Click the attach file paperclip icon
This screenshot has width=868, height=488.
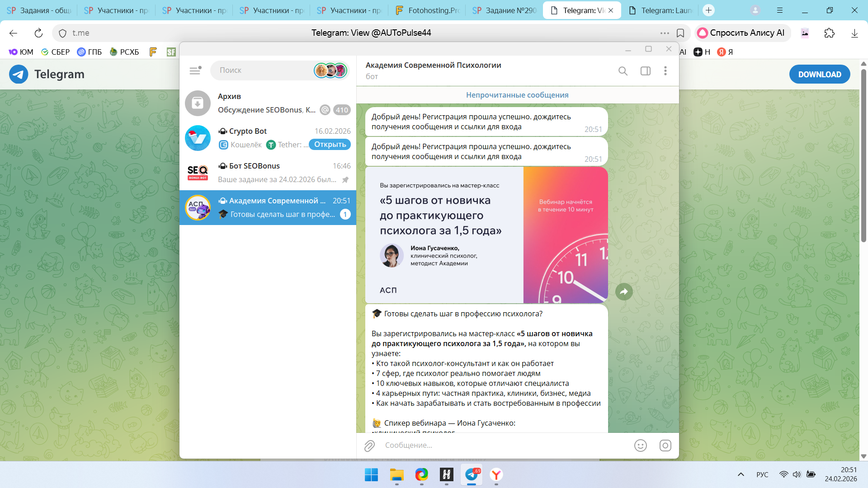[369, 446]
